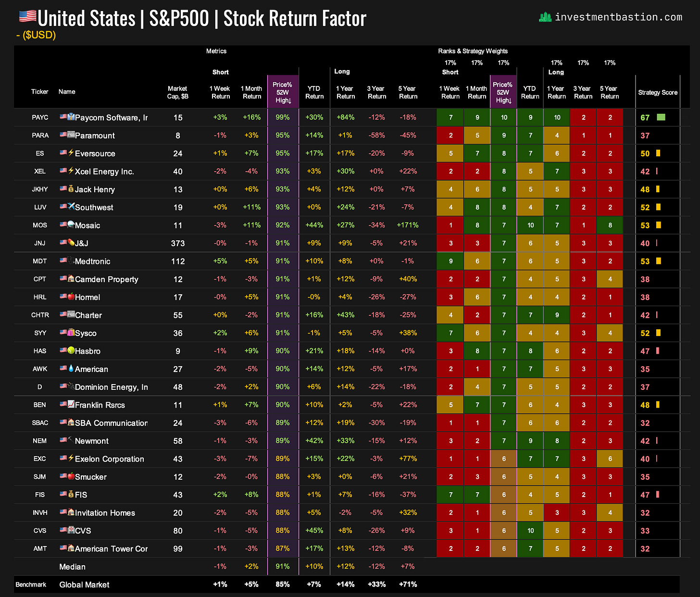This screenshot has width=700, height=597.
Task: Click Paycom's +84% 1 Year Return value
Action: pos(345,117)
